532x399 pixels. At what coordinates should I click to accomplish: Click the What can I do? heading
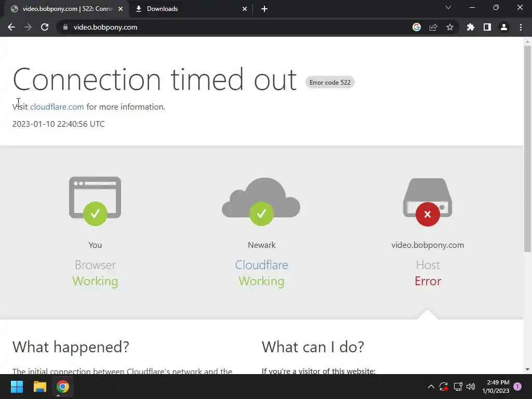point(313,347)
